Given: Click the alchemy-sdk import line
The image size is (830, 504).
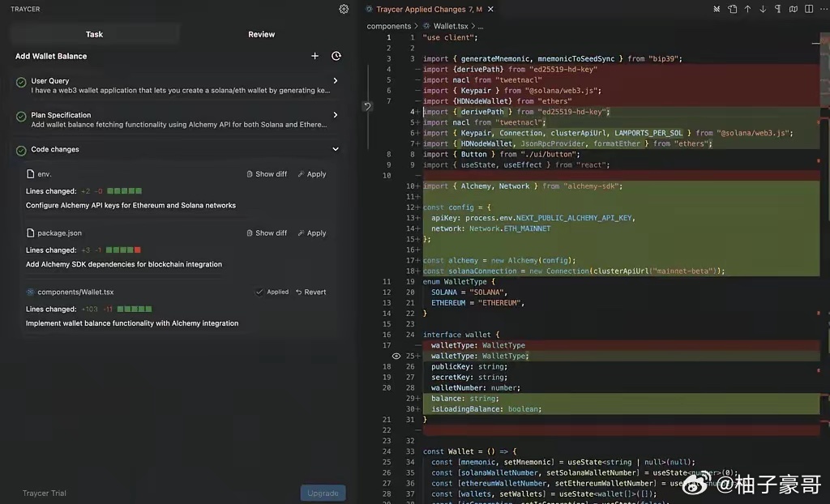Looking at the screenshot, I should (x=523, y=186).
